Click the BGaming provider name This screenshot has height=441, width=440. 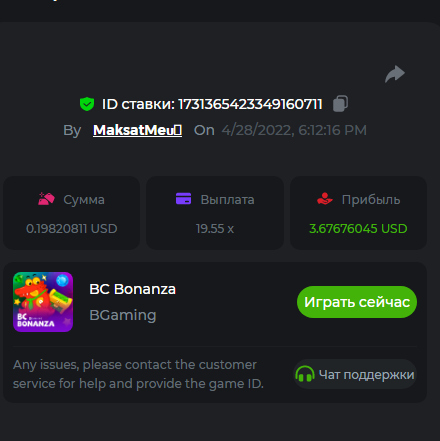(x=123, y=315)
